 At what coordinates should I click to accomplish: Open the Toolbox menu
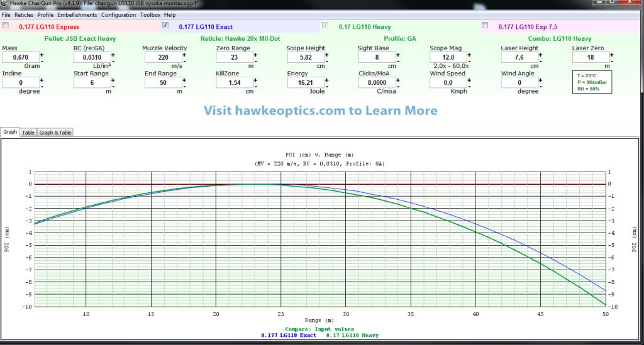(x=150, y=14)
